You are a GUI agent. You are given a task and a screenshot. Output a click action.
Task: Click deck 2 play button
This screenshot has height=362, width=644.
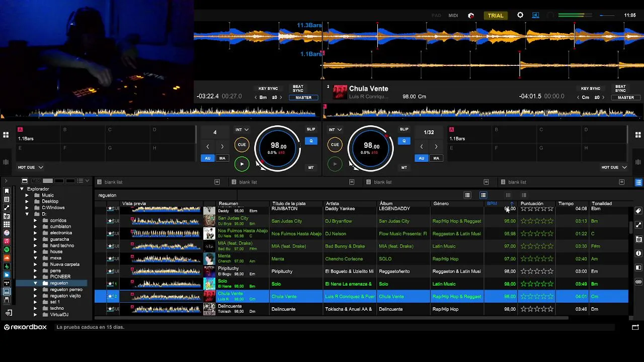(335, 164)
